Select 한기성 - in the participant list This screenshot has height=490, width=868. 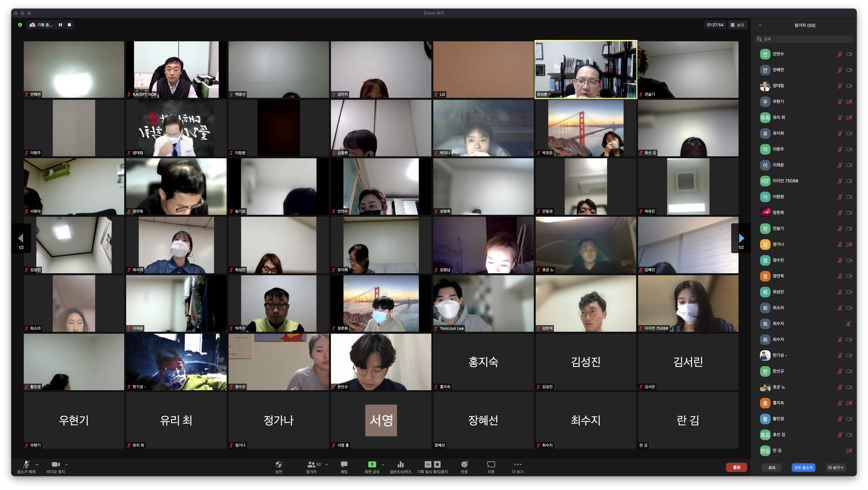point(804,355)
